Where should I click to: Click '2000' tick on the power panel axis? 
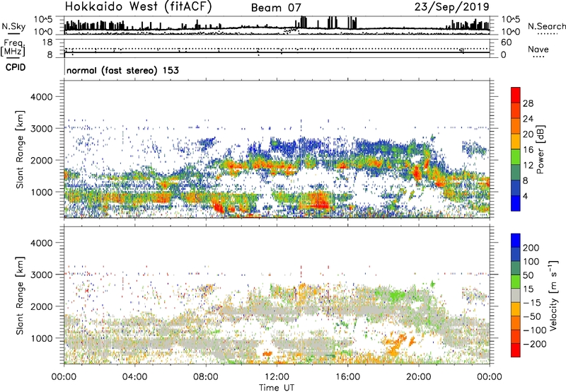click(42, 160)
